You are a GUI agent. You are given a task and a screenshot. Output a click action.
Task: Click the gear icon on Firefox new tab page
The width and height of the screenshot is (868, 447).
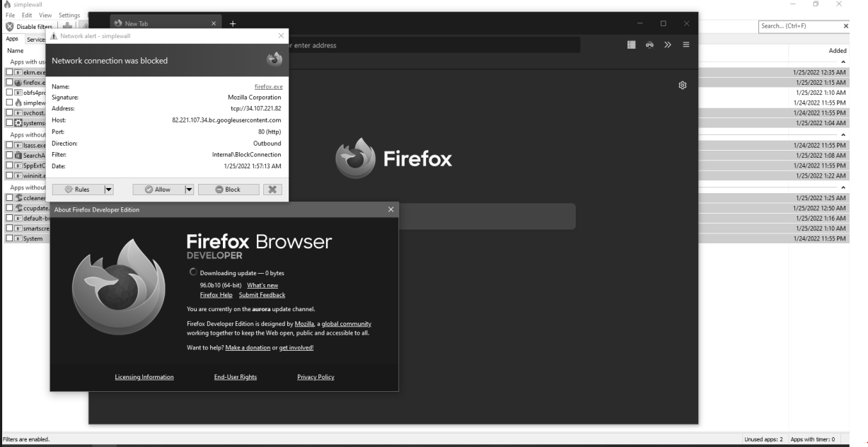[x=683, y=86]
